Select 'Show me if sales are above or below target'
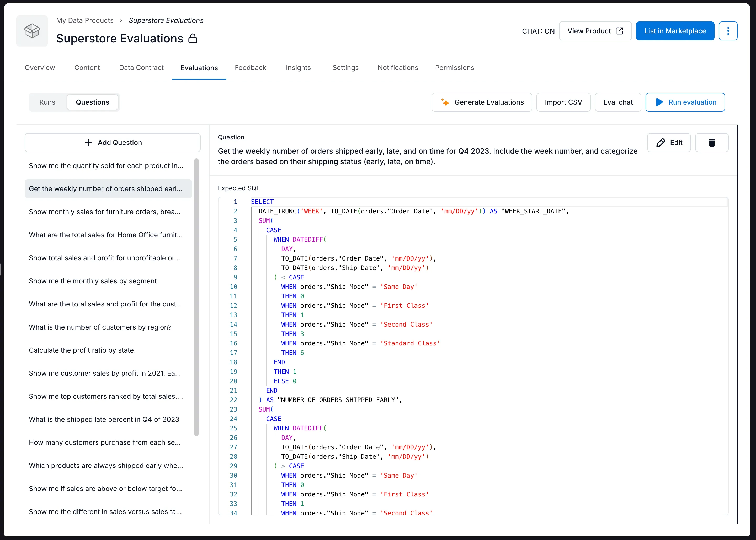Viewport: 756px width, 540px height. coord(108,488)
